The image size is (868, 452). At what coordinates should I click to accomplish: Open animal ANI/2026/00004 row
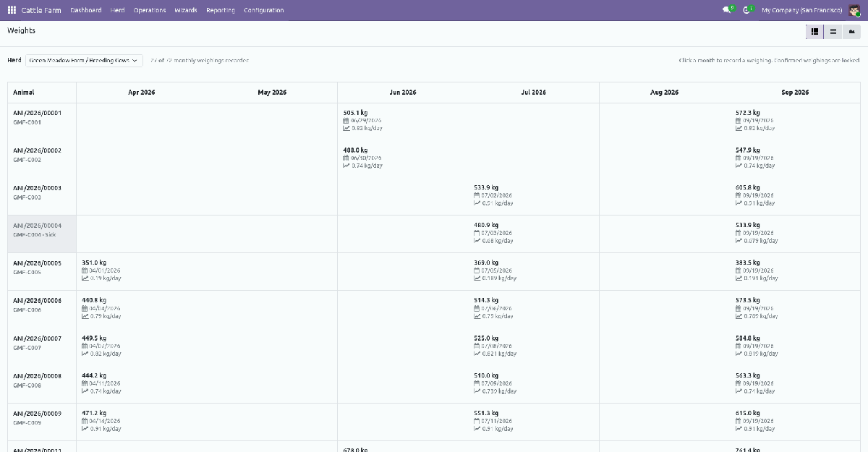point(42,234)
